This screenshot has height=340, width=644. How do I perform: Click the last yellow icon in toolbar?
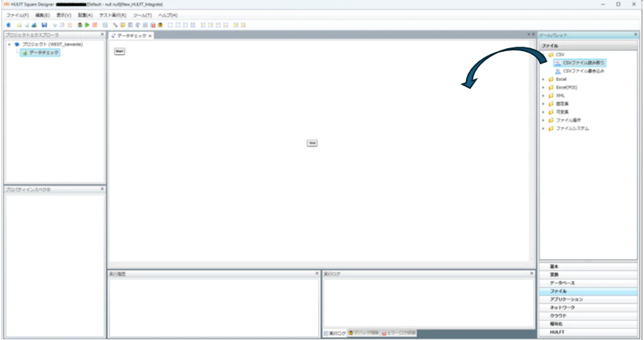[243, 25]
